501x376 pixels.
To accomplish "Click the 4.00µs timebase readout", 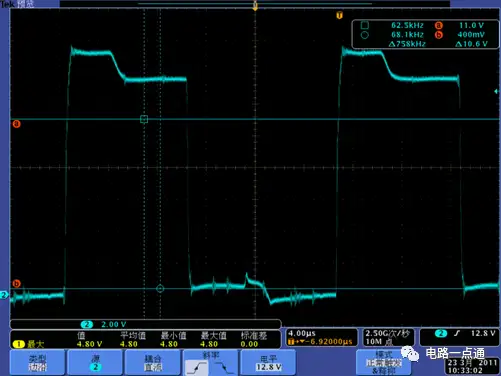I will coord(302,333).
